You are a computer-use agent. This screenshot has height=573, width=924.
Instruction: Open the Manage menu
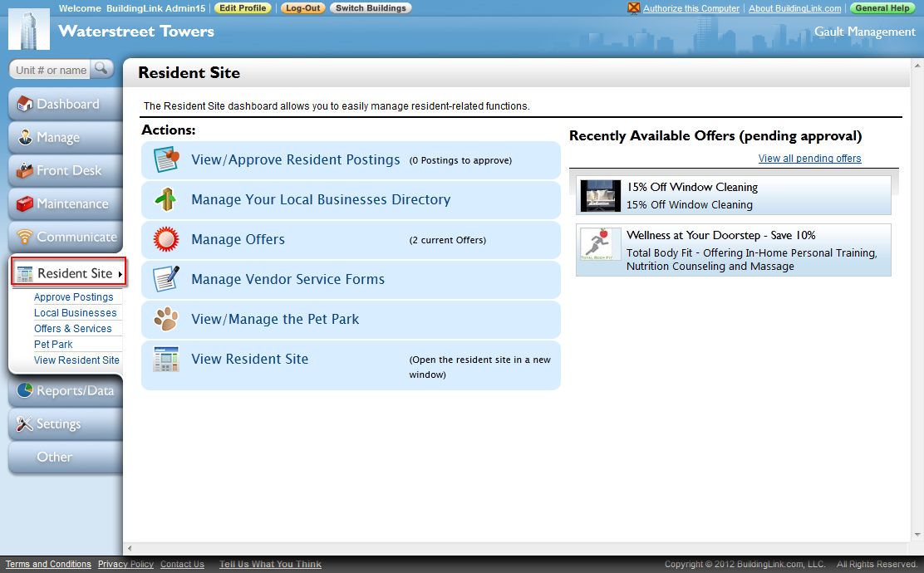(x=66, y=137)
